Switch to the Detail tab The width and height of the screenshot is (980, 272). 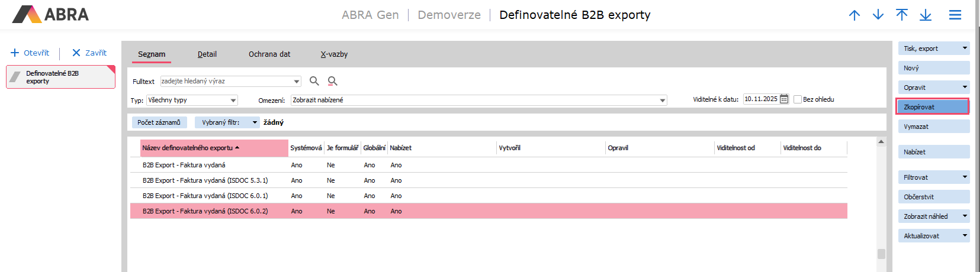(207, 54)
